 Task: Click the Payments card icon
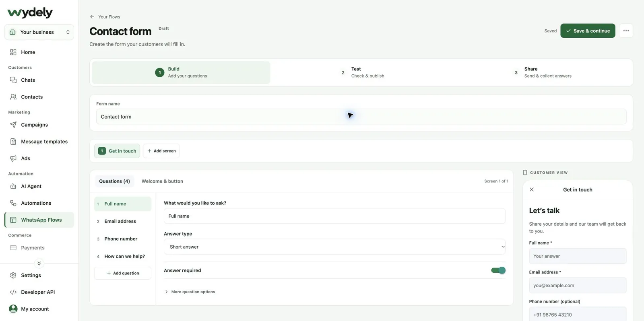pyautogui.click(x=13, y=248)
